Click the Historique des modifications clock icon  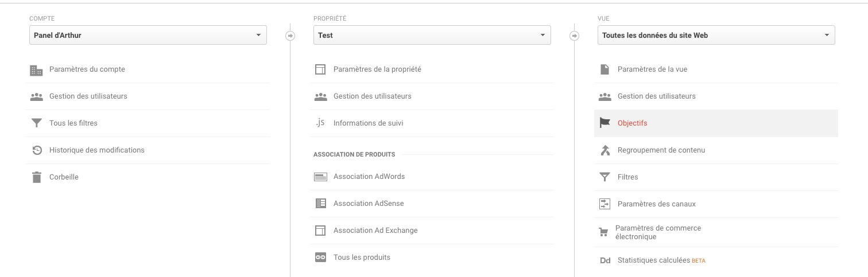(37, 150)
